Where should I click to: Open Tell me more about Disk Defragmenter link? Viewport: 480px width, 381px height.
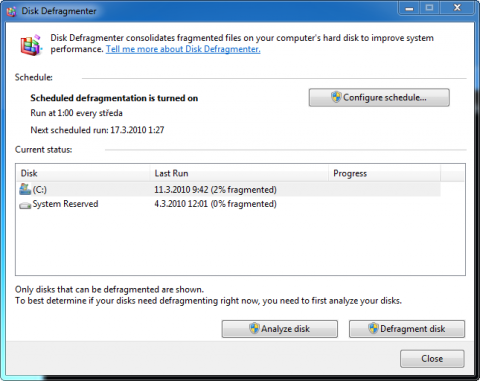pyautogui.click(x=183, y=49)
